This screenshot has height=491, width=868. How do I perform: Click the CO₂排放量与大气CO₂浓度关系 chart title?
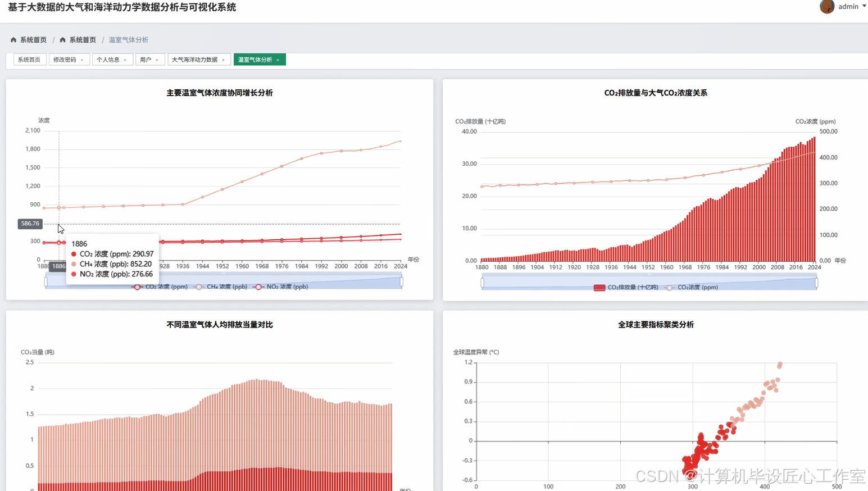tap(656, 93)
